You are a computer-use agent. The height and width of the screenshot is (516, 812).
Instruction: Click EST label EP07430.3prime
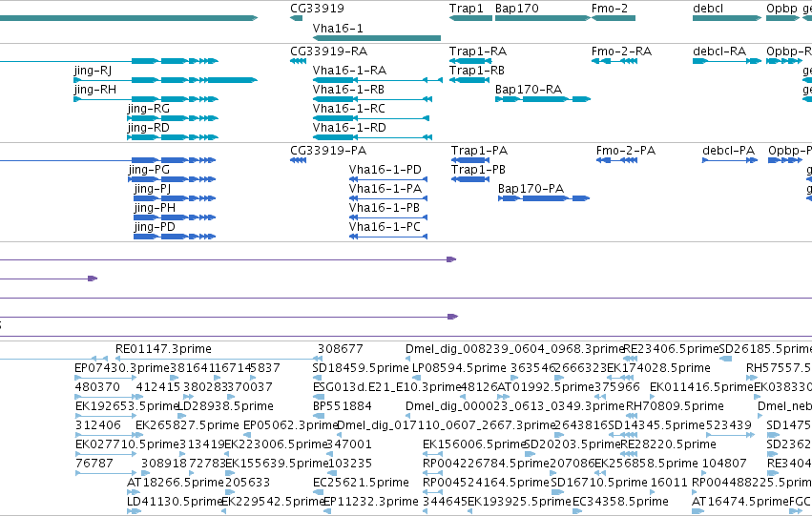[x=122, y=368]
